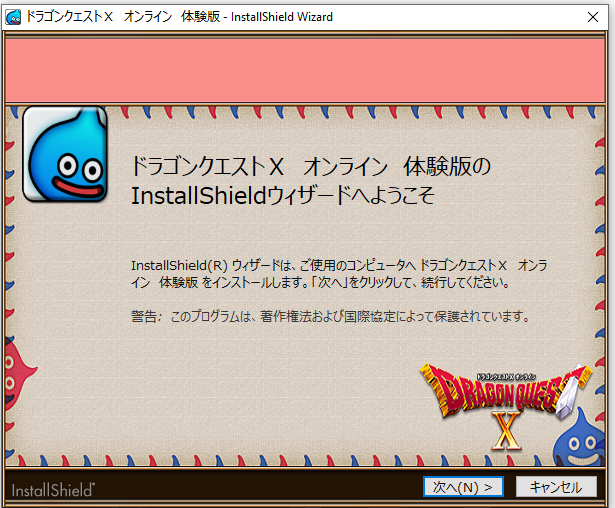
Task: Click the welcome heading 'InstallShieldウィザードへようこそ'
Action: click(x=283, y=195)
